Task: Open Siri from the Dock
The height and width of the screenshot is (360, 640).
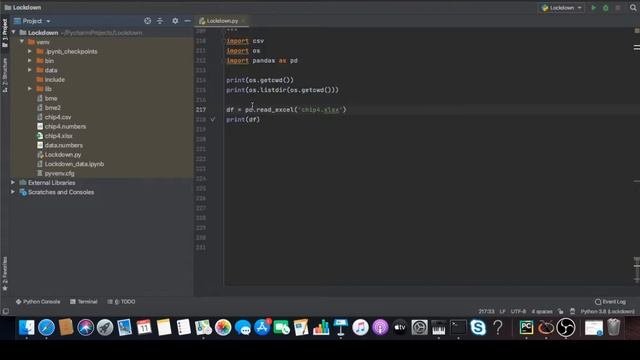Action: click(x=85, y=327)
